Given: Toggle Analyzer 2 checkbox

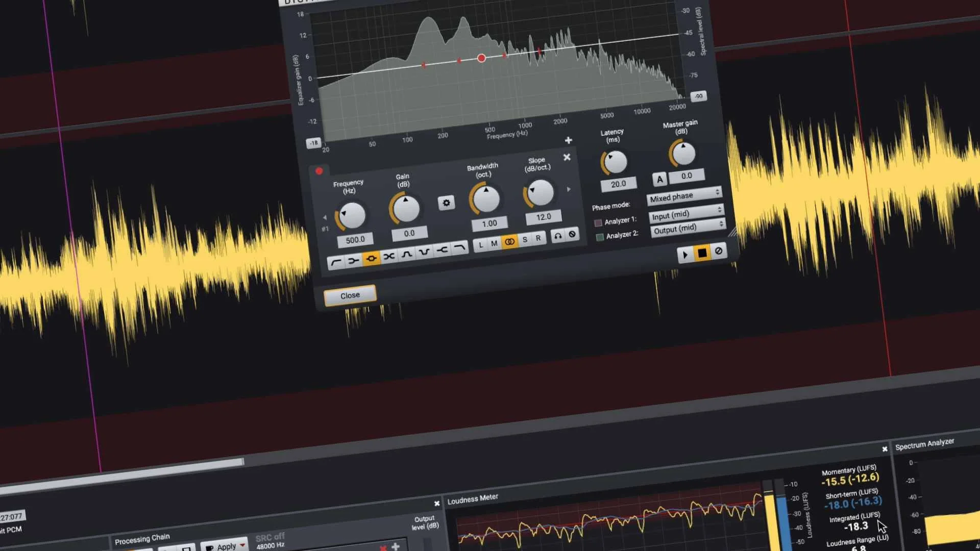Looking at the screenshot, I should point(600,237).
